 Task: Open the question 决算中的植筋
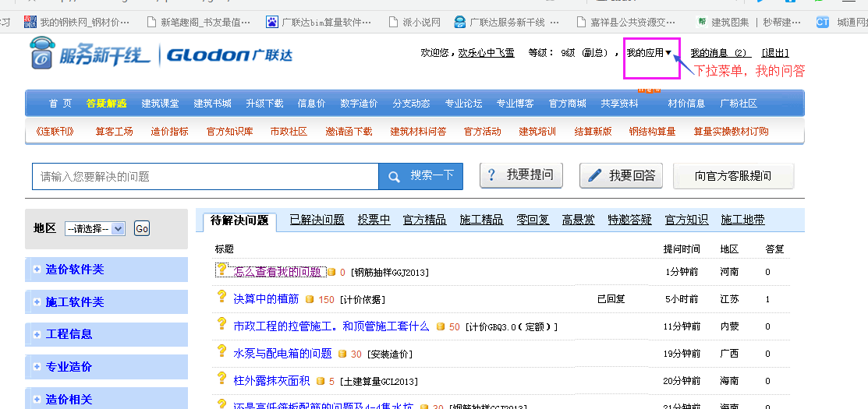point(266,299)
